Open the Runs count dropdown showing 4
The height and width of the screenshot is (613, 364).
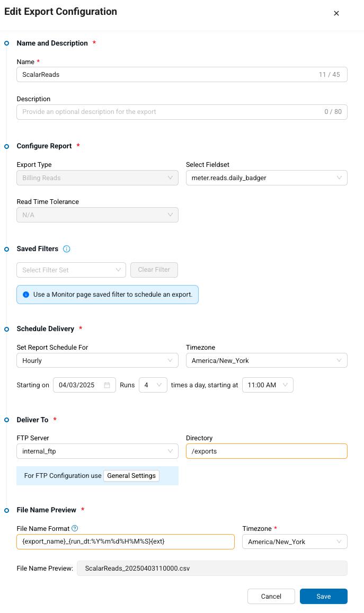153,385
